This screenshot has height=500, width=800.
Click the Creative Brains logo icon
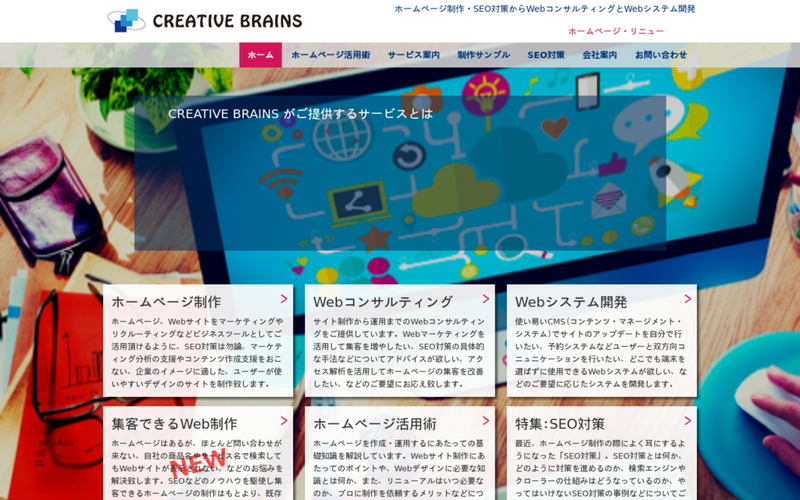(126, 20)
